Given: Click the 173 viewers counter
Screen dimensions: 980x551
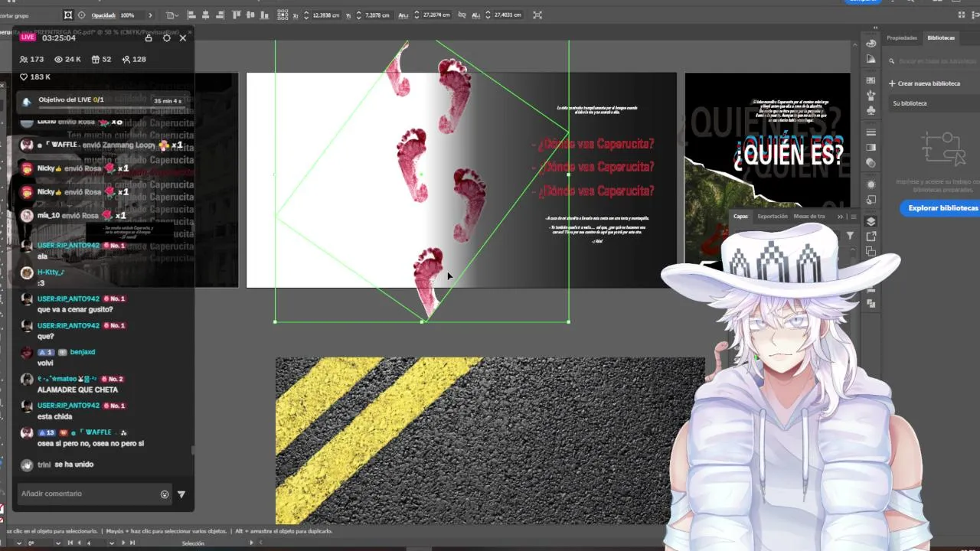Looking at the screenshot, I should [x=31, y=59].
